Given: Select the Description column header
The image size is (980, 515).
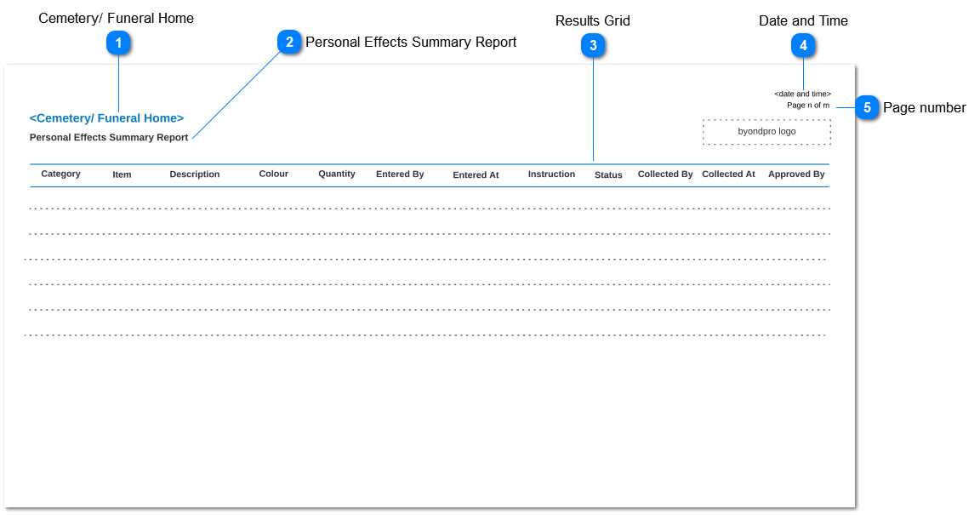Looking at the screenshot, I should pos(194,174).
